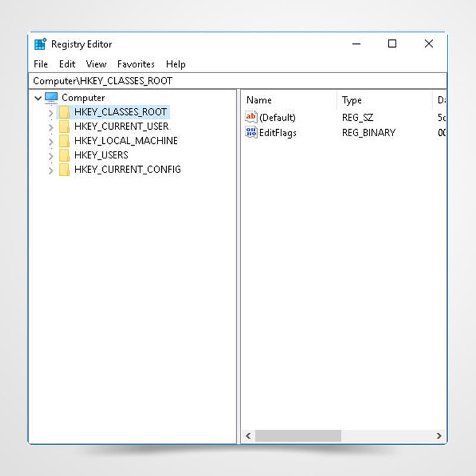Click the horizontal scrollbar right arrow
This screenshot has width=476, height=476.
click(x=439, y=436)
